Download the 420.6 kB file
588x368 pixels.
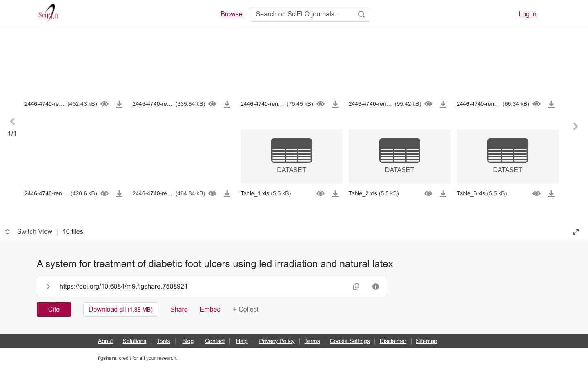pos(119,193)
